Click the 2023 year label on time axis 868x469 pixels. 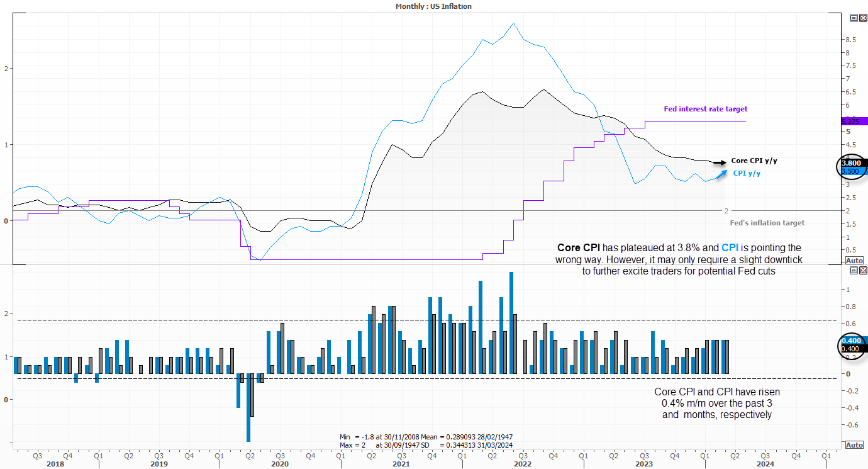coord(643,463)
